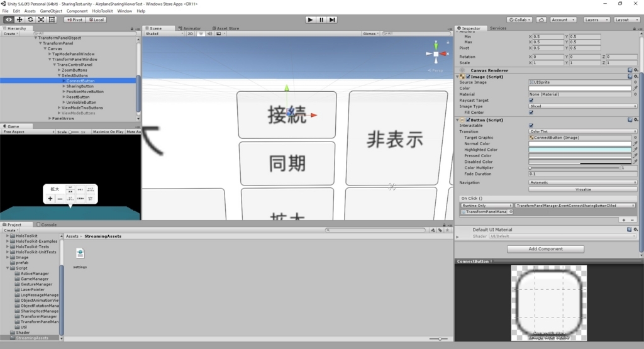Open the Collab button
Image resolution: width=644 pixels, height=349 pixels.
point(520,19)
